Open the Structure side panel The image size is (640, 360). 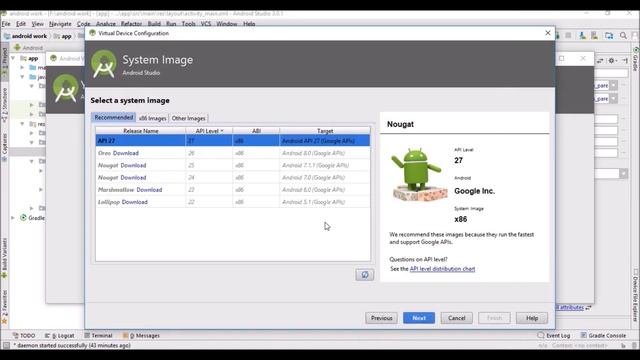click(4, 105)
